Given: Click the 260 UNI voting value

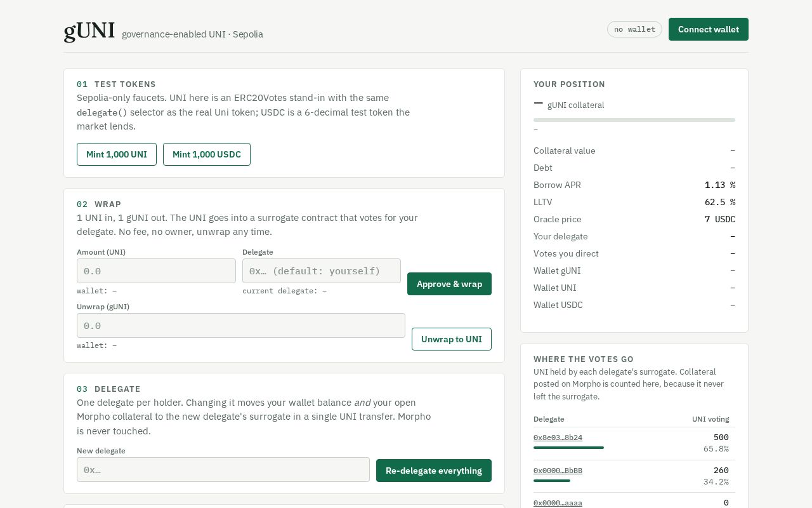Looking at the screenshot, I should [x=721, y=471].
